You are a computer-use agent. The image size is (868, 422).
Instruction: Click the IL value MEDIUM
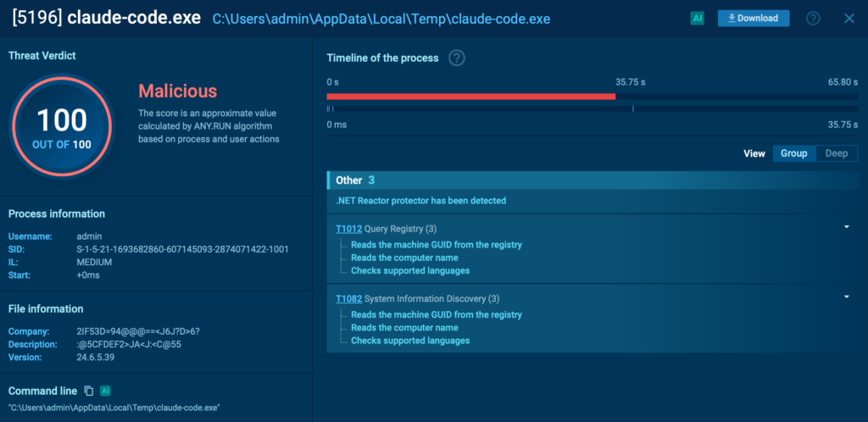pos(94,262)
